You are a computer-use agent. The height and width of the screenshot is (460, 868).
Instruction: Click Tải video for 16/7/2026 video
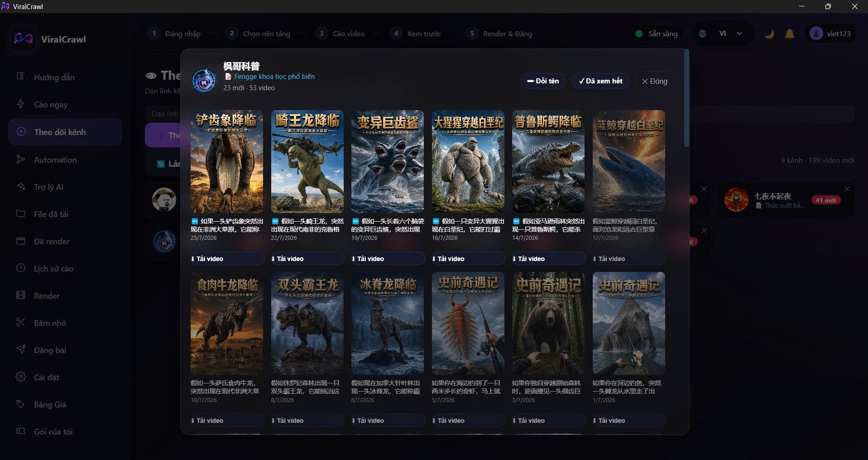(x=468, y=258)
